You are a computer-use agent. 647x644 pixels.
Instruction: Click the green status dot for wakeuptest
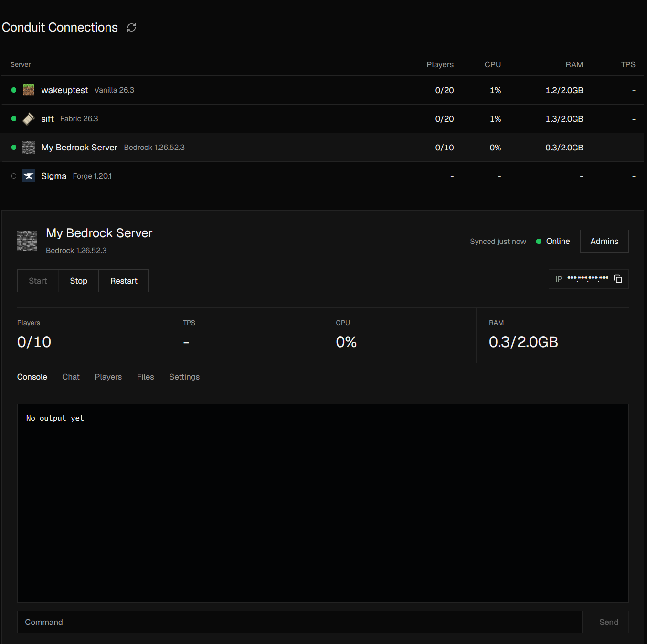[14, 90]
